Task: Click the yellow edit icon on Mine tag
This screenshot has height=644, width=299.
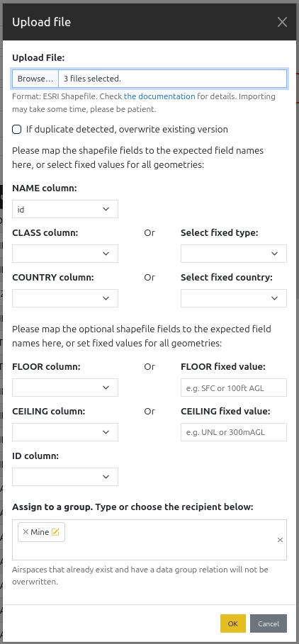Action: pyautogui.click(x=55, y=532)
